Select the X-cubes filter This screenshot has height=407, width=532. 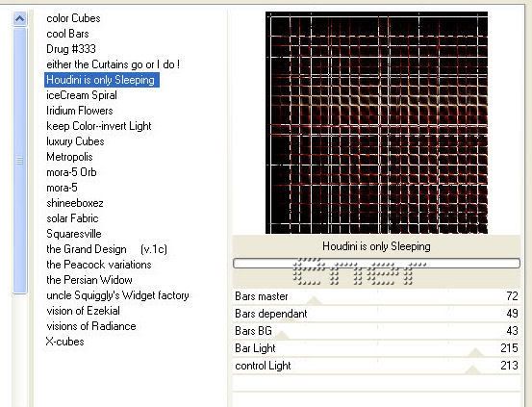[x=64, y=342]
